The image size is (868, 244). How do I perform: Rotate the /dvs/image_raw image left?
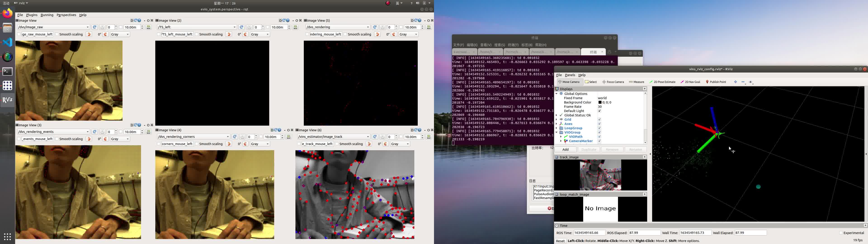coord(89,34)
